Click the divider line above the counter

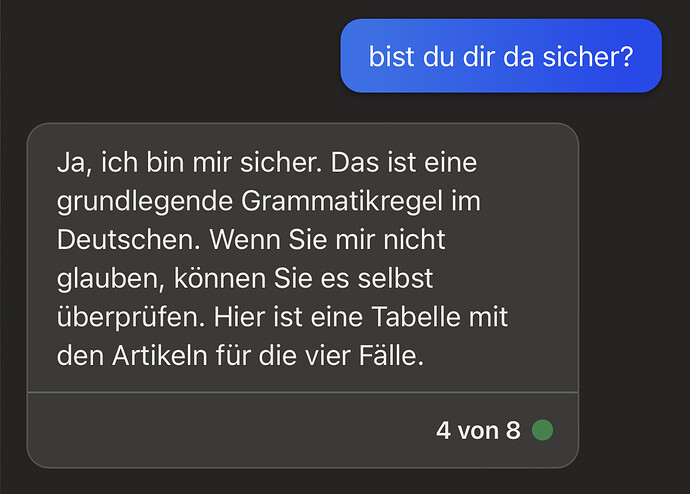coord(303,392)
